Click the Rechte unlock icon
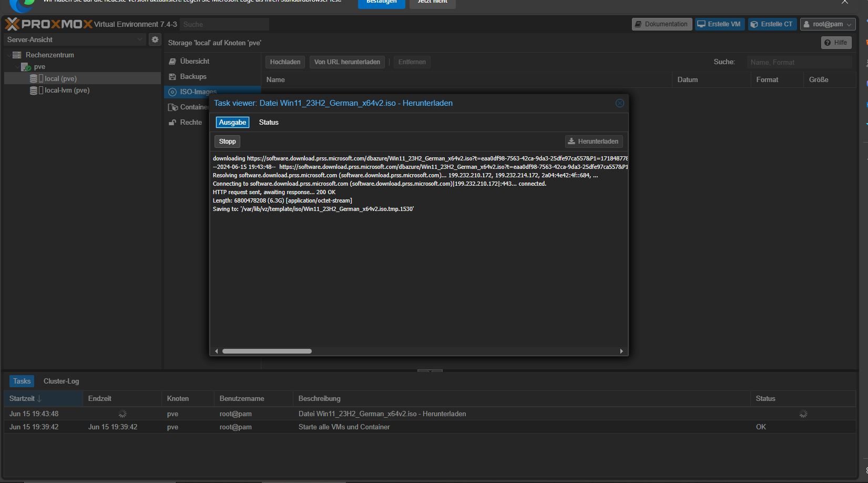868x483 pixels. tap(172, 123)
